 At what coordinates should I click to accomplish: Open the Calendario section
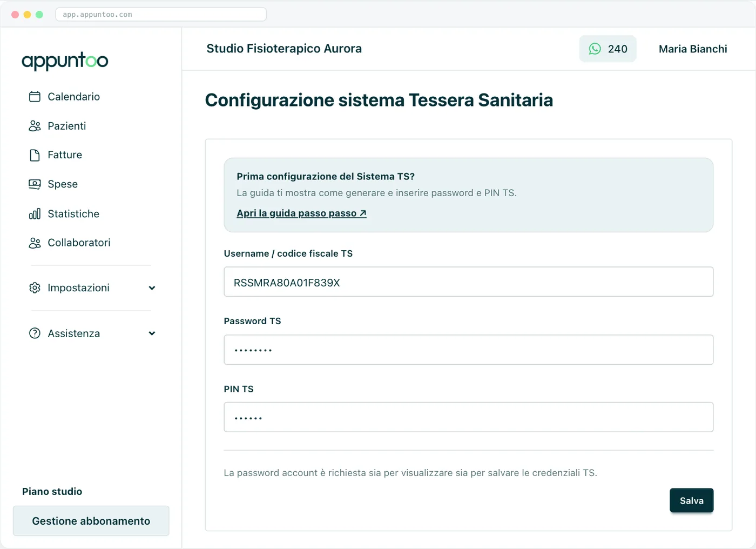coord(74,97)
